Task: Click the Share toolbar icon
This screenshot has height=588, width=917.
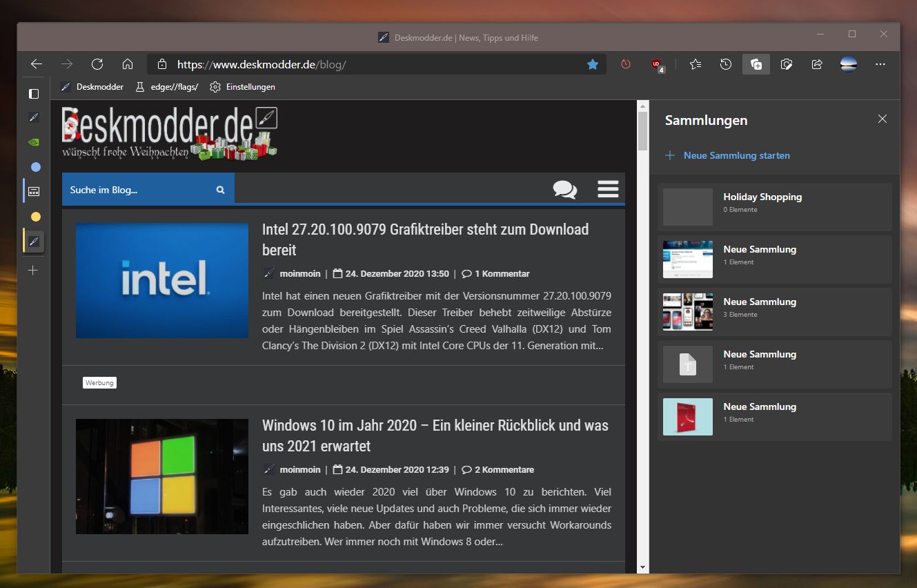Action: coord(817,64)
